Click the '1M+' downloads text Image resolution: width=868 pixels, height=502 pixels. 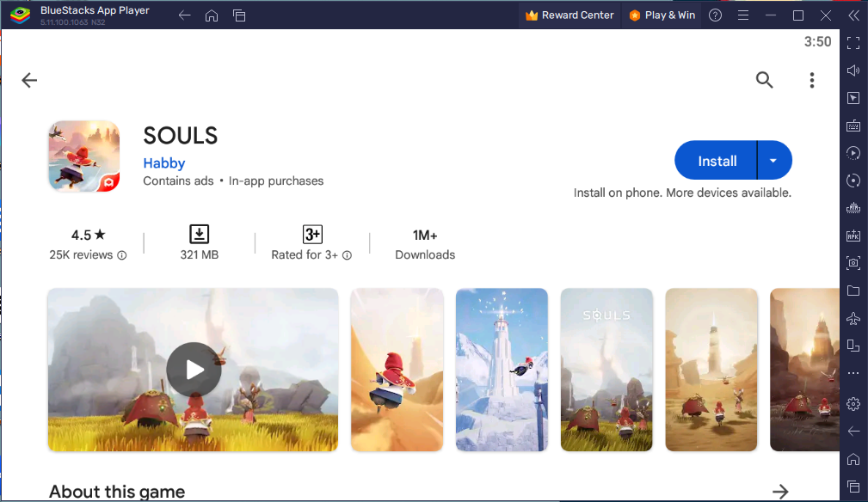click(x=425, y=235)
